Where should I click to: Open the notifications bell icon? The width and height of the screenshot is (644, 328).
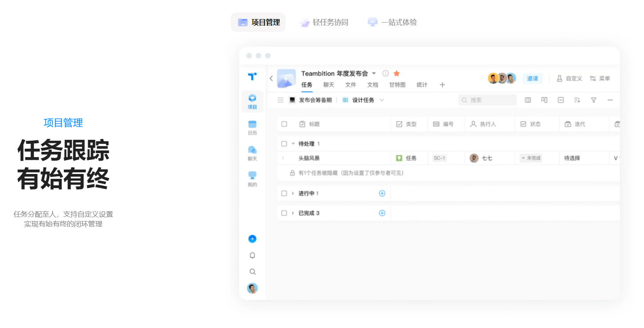point(252,256)
